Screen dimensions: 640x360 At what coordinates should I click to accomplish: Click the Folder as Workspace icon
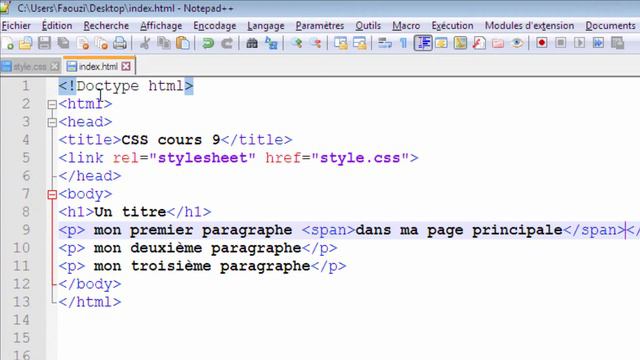click(x=498, y=43)
